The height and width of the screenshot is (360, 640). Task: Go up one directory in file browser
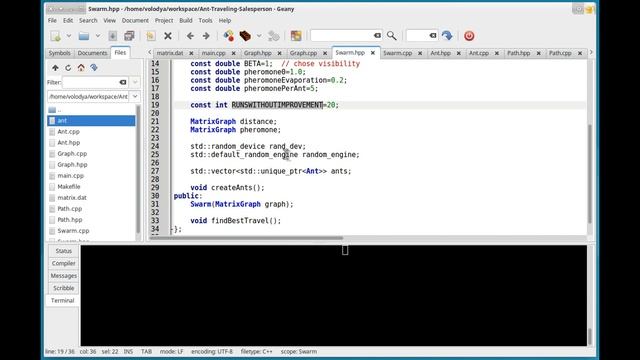point(55,68)
